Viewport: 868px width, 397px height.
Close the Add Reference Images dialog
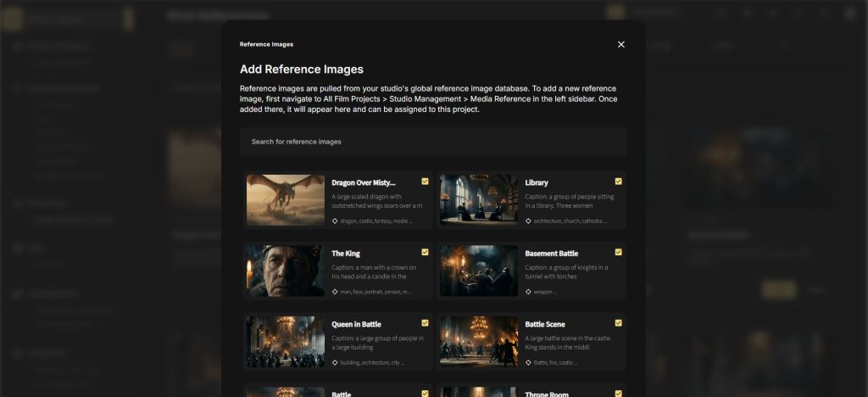click(x=621, y=44)
